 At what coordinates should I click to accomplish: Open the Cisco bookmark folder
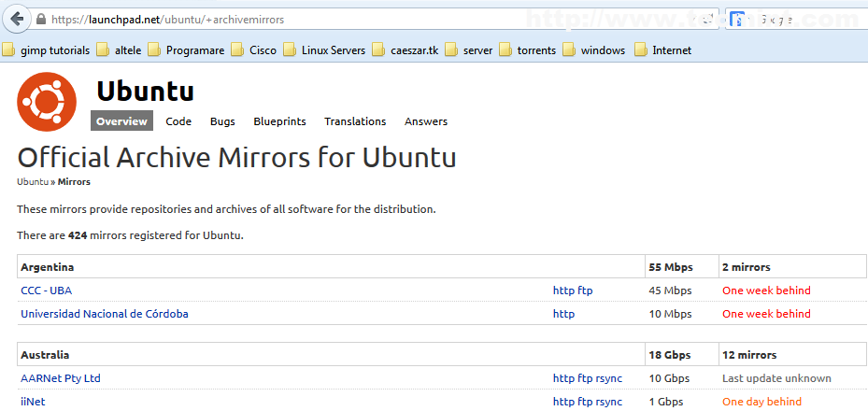point(253,50)
